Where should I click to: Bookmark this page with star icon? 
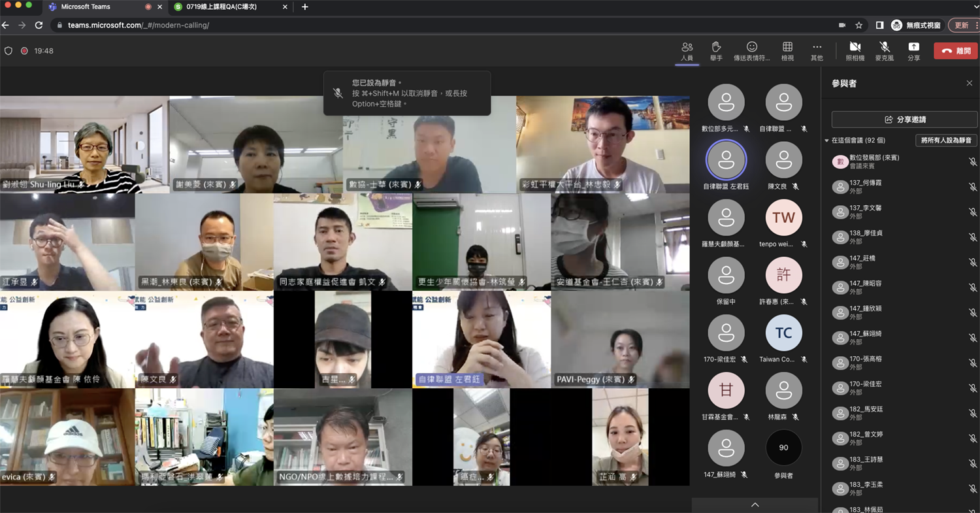point(859,25)
